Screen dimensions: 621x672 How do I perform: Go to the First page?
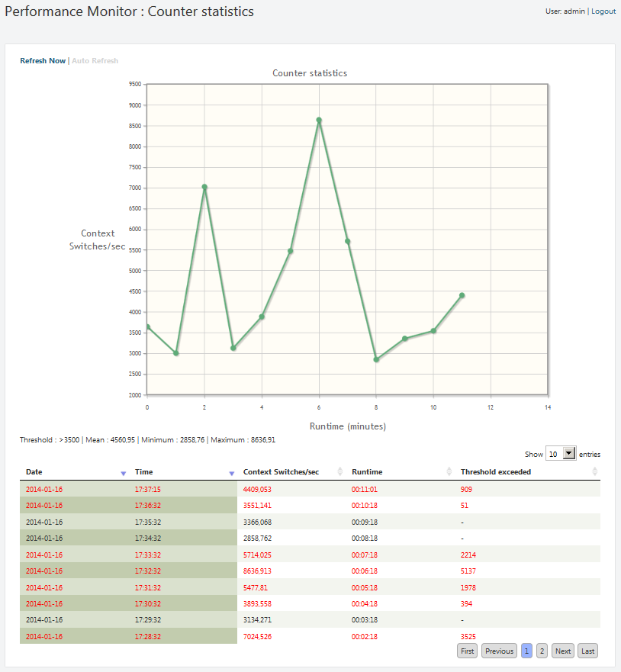click(x=467, y=651)
